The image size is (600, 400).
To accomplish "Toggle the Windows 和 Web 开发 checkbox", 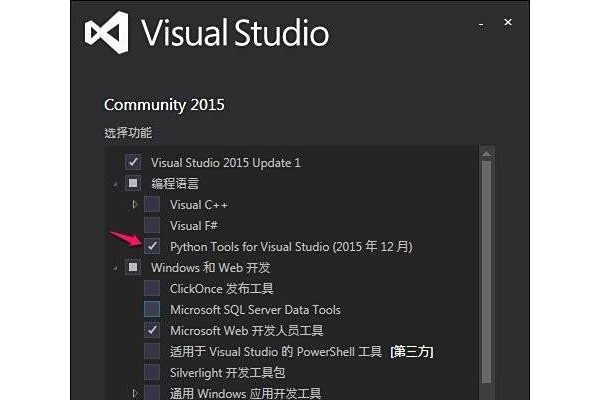I will click(133, 267).
